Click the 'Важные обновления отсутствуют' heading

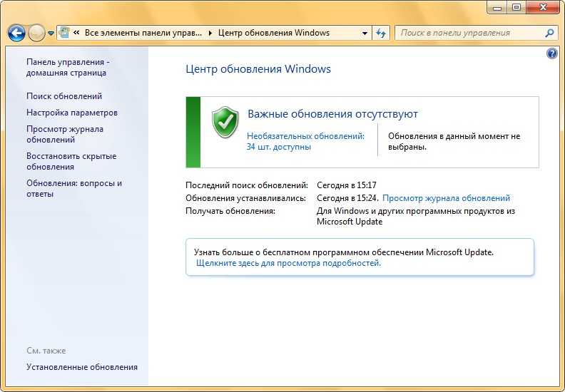332,114
